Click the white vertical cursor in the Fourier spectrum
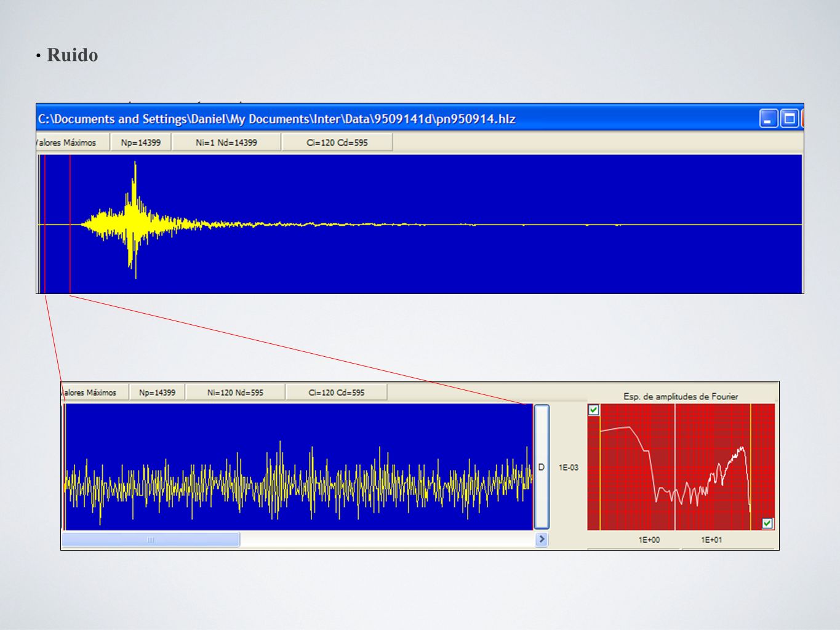Viewport: 840px width, 630px height. click(675, 467)
